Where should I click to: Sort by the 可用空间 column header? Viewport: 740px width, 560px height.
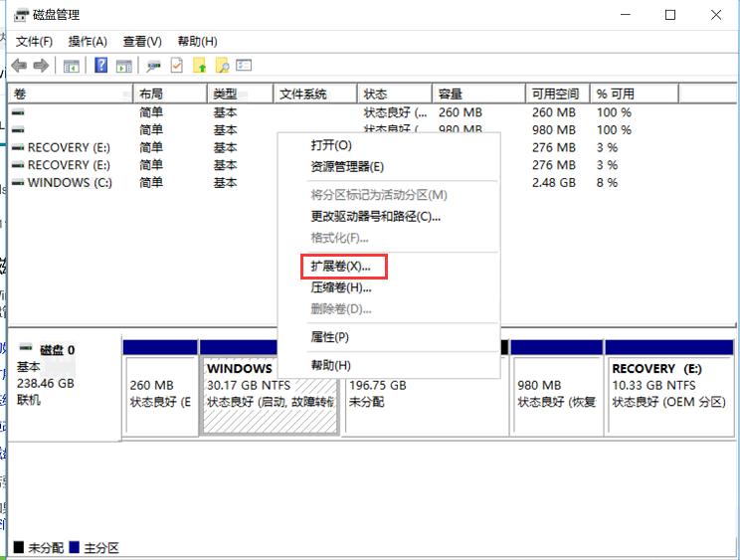558,93
